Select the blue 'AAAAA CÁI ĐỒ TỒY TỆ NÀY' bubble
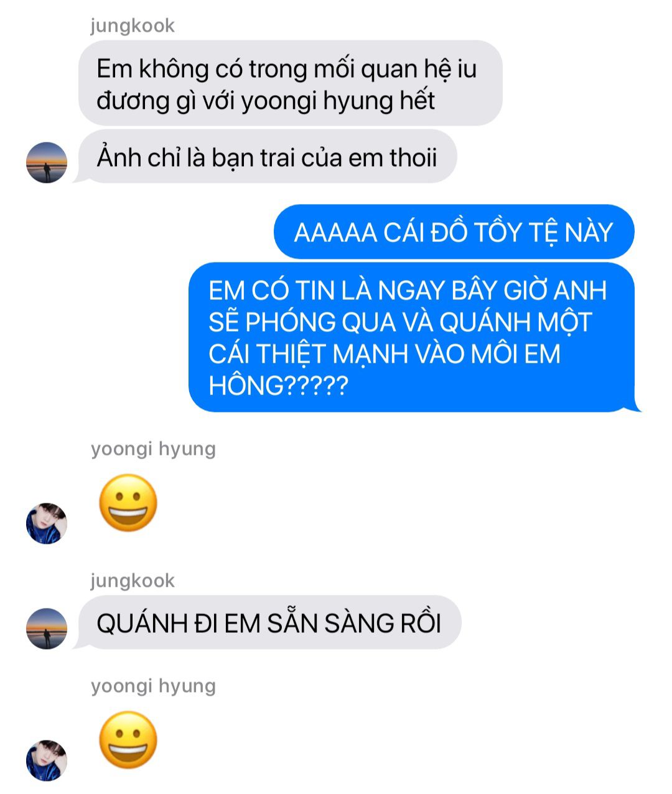The width and height of the screenshot is (672, 794). pos(454,232)
